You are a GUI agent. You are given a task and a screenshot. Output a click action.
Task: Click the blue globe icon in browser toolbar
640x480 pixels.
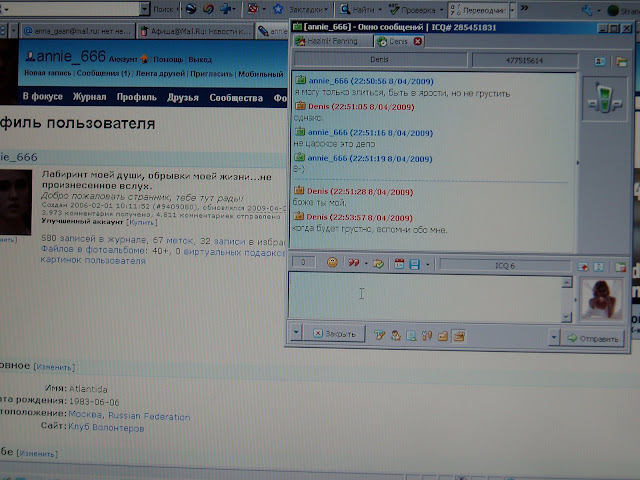[191, 9]
